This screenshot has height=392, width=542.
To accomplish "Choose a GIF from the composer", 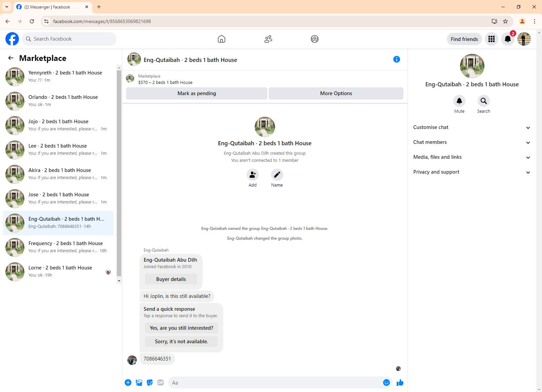I will point(161,383).
